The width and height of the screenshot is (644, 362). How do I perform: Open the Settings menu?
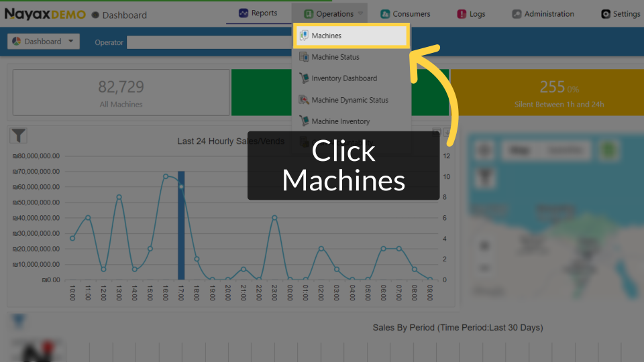(621, 13)
